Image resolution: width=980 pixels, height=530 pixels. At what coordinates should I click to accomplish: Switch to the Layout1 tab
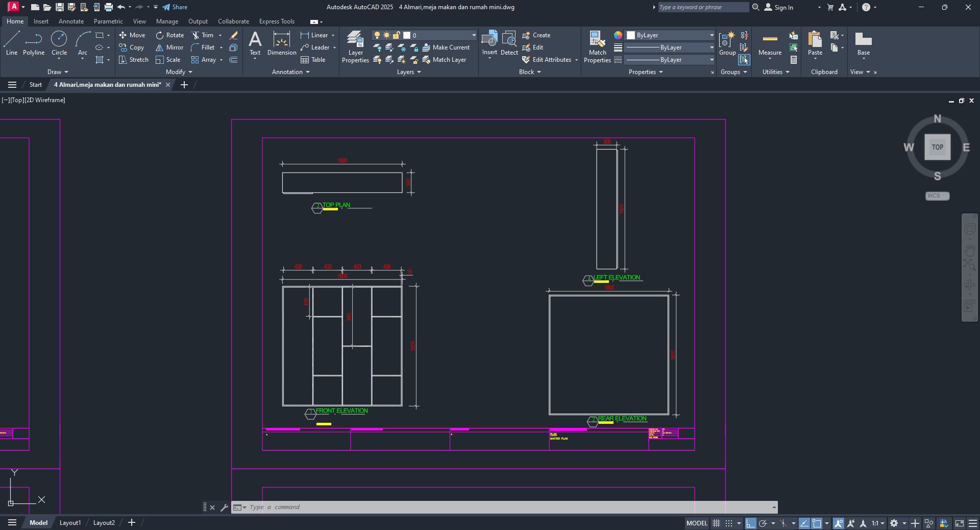click(70, 523)
